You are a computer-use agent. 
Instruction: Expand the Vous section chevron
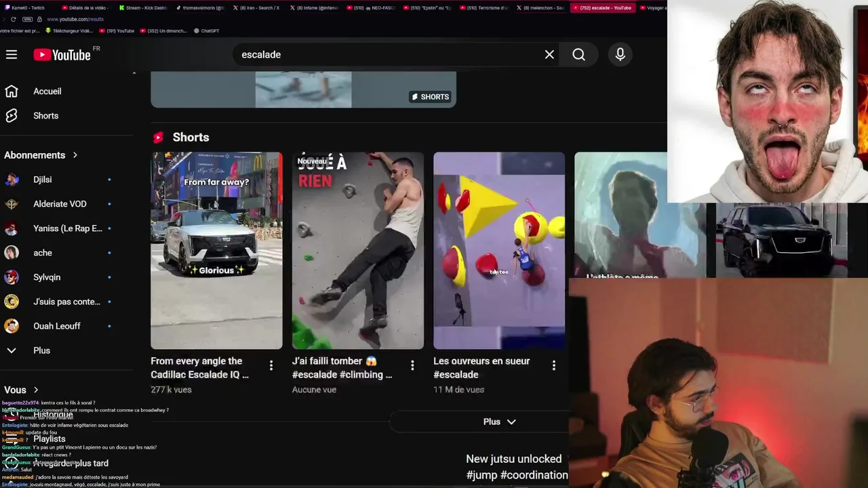coord(36,390)
